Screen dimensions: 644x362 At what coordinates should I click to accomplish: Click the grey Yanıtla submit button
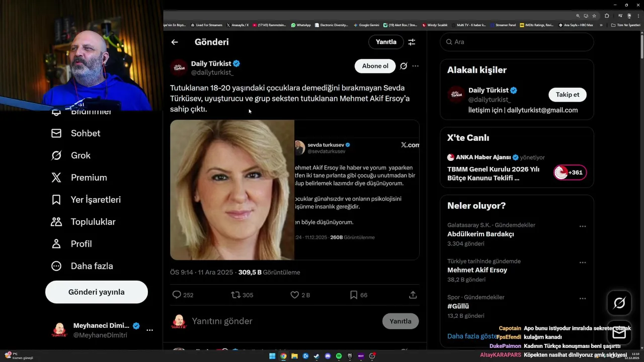pos(400,321)
